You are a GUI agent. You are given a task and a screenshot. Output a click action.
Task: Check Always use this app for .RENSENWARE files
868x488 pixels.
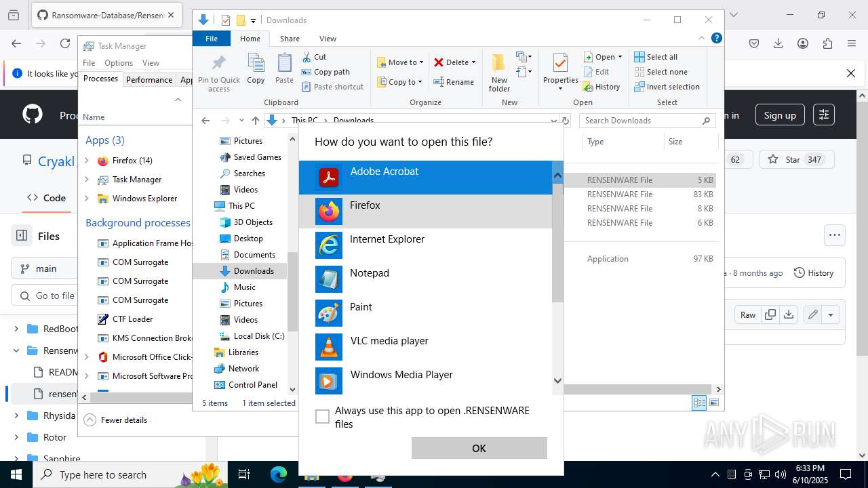(323, 417)
